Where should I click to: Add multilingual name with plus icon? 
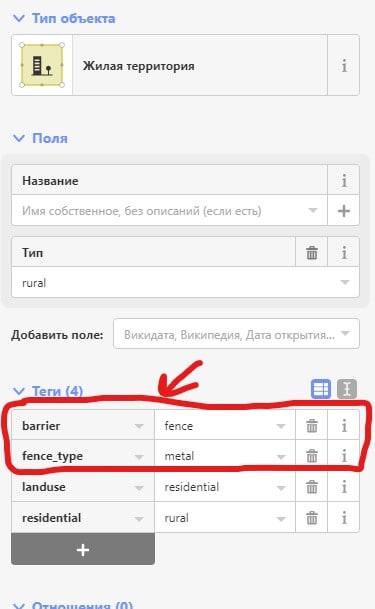344,211
